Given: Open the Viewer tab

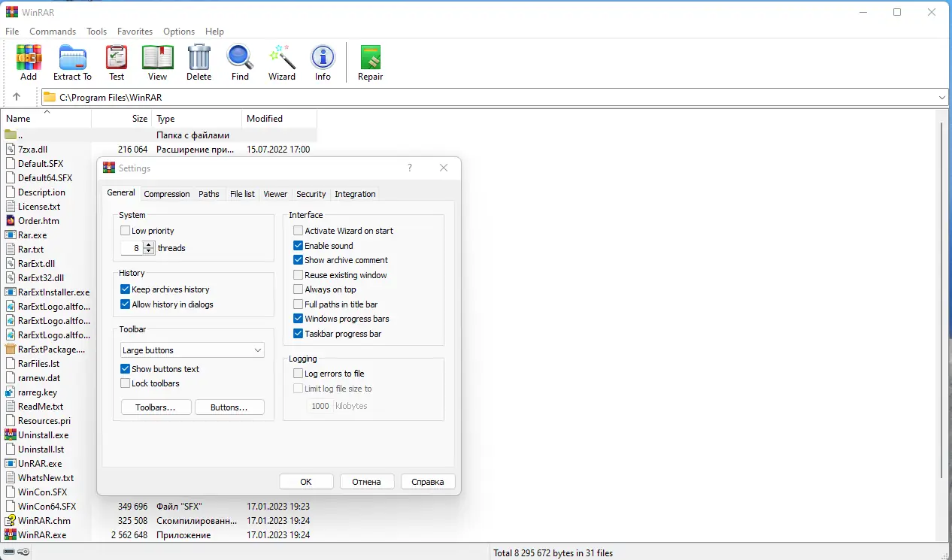Looking at the screenshot, I should tap(275, 194).
